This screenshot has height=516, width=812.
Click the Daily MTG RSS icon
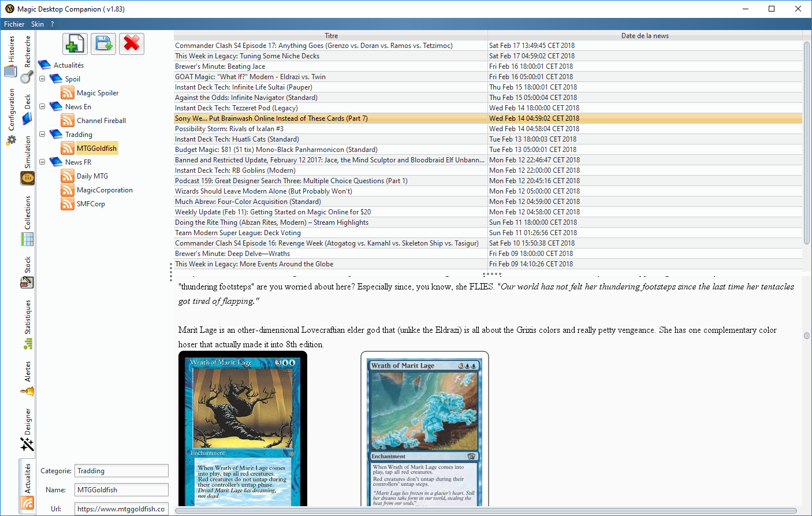click(x=68, y=176)
